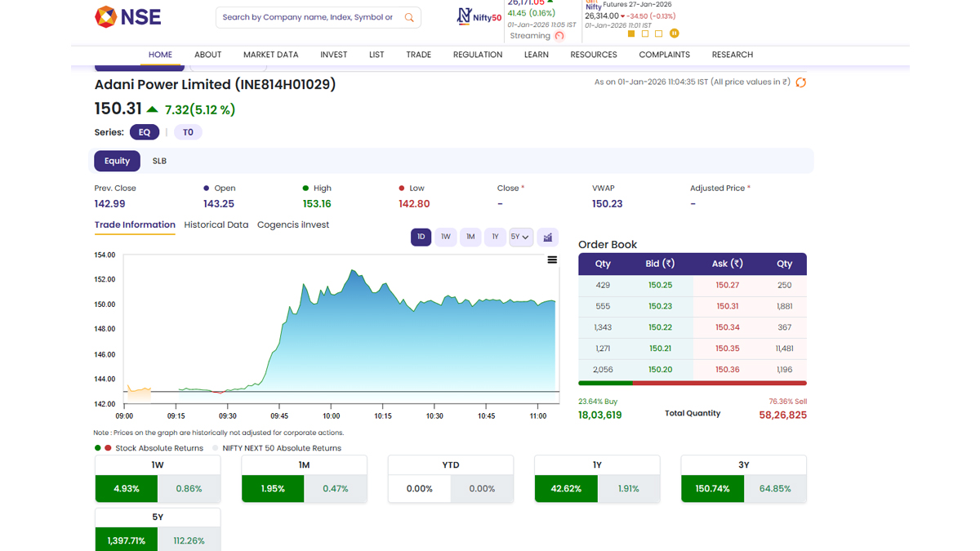Screen dimensions: 980x551
Task: Switch to the T0 series
Action: pos(188,132)
